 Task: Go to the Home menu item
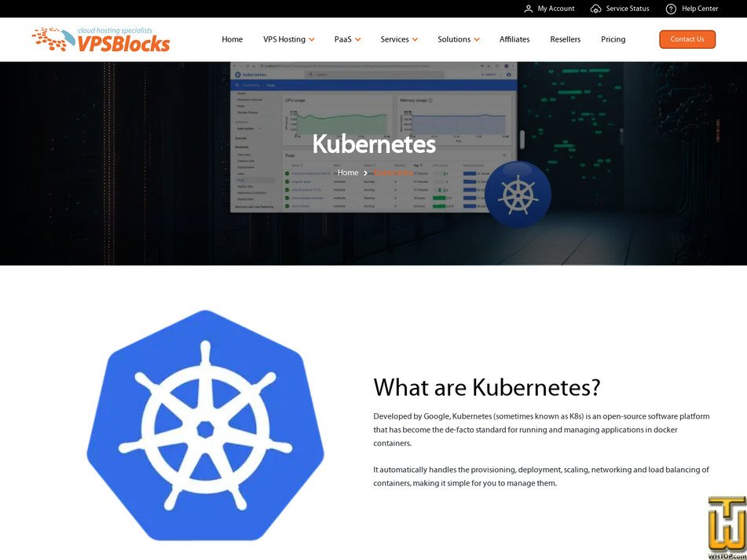point(232,39)
